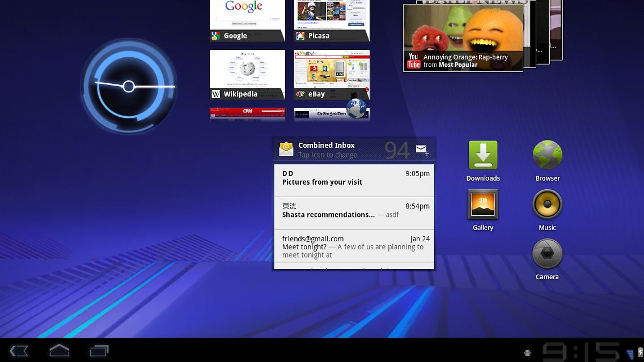The width and height of the screenshot is (644, 362).
Task: Tap the YouTube logo on video widget
Action: tap(414, 61)
